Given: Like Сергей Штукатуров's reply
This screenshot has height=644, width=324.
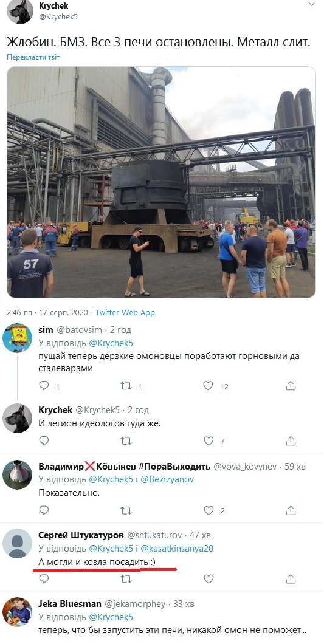Looking at the screenshot, I should point(209,579).
